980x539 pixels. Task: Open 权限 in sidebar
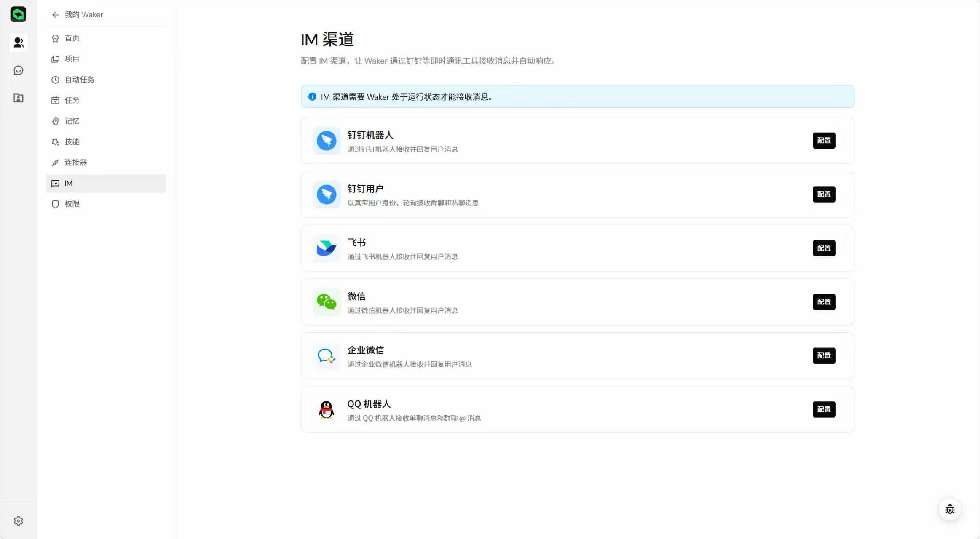[106, 204]
